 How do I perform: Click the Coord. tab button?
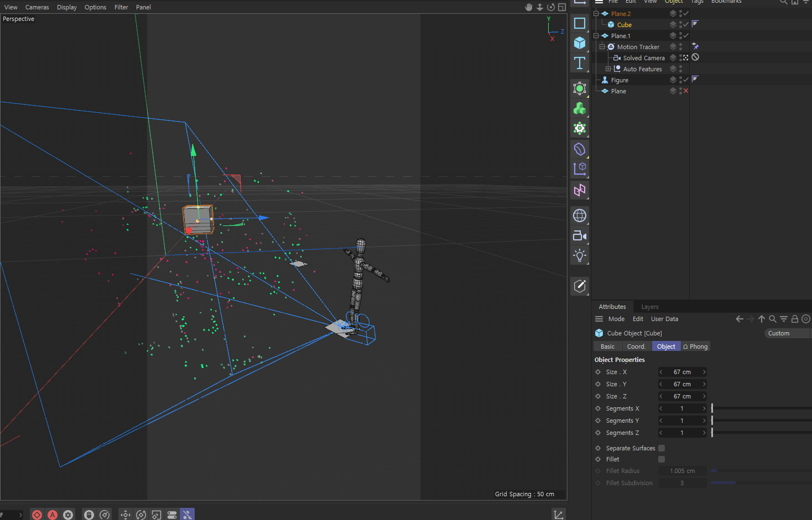[x=636, y=346]
